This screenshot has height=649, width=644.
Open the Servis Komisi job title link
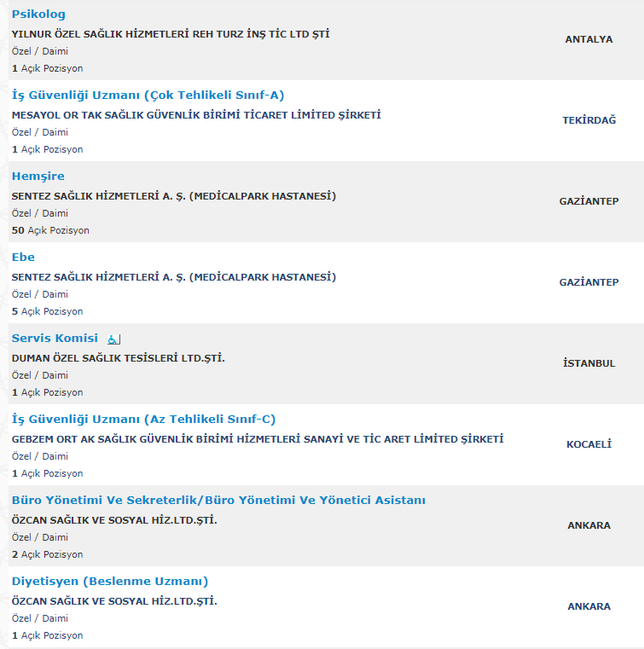click(x=55, y=338)
